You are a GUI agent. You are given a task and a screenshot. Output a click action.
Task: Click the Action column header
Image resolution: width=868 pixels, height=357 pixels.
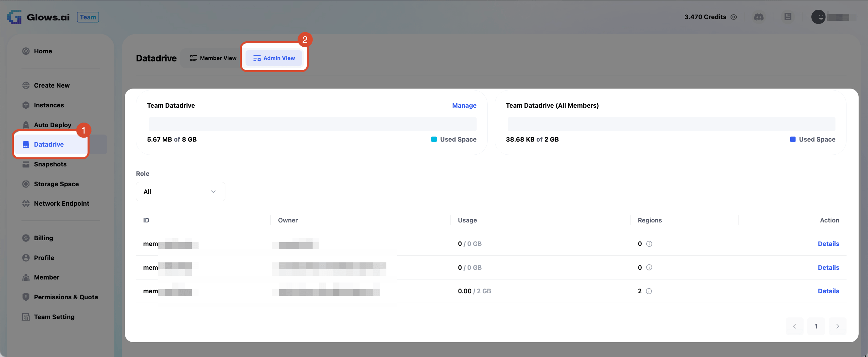coord(829,220)
